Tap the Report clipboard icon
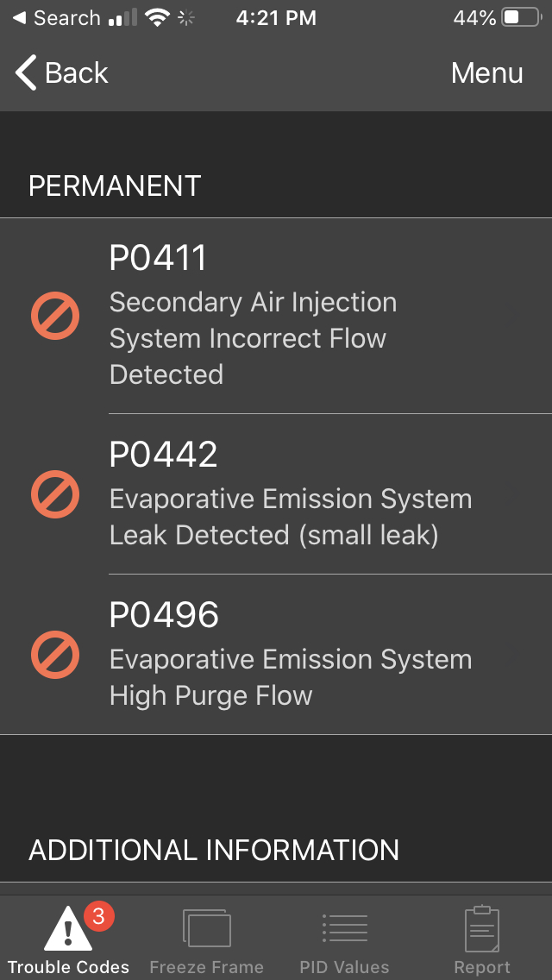552x980 pixels. point(482,929)
